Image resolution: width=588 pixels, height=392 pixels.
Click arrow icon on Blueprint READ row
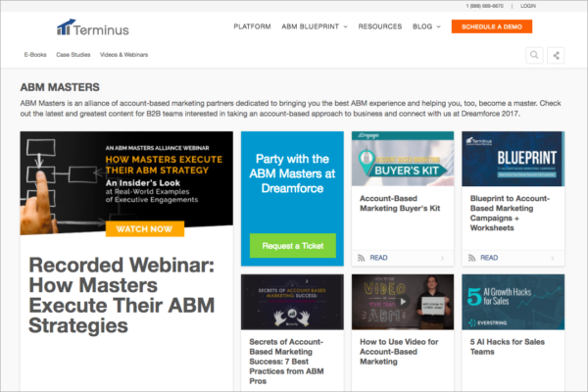pos(553,258)
